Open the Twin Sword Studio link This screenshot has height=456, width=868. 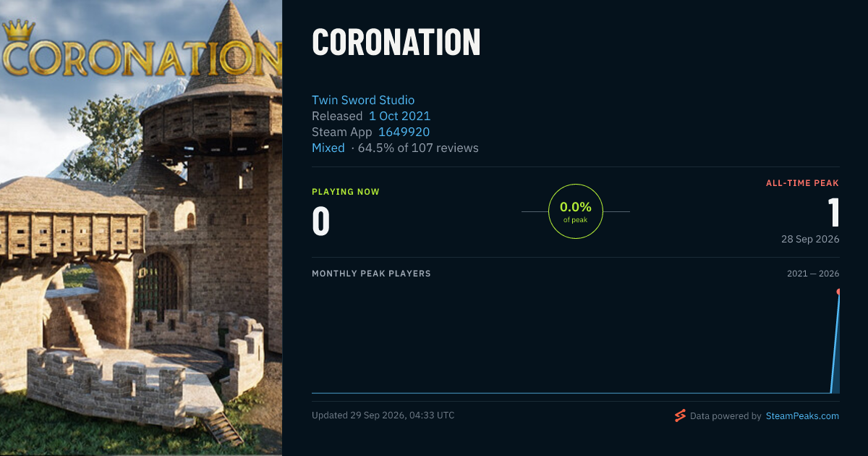pos(363,100)
